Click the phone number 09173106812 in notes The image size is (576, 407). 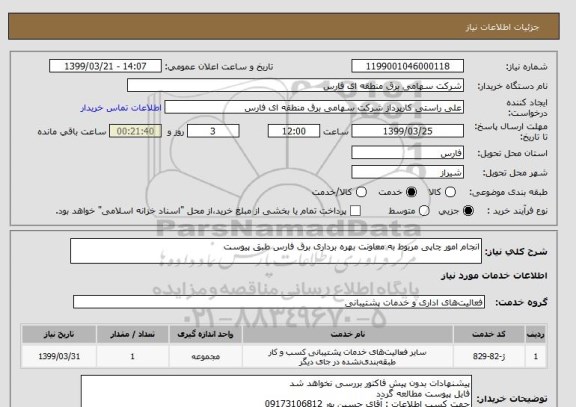294,403
